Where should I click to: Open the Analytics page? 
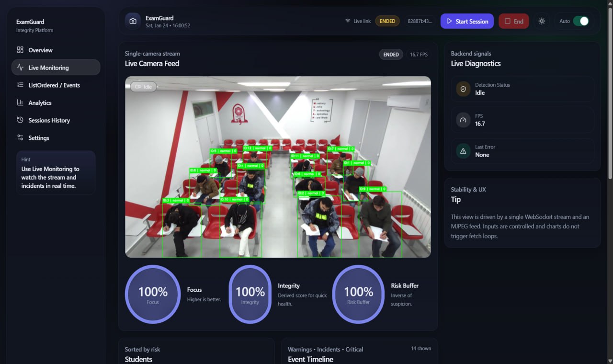pyautogui.click(x=56, y=102)
